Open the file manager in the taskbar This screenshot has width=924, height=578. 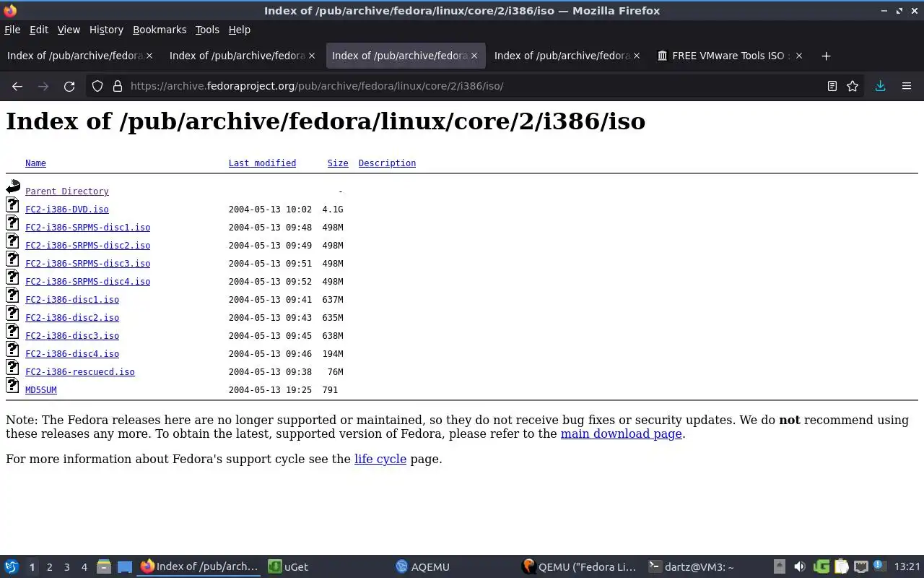click(x=103, y=567)
